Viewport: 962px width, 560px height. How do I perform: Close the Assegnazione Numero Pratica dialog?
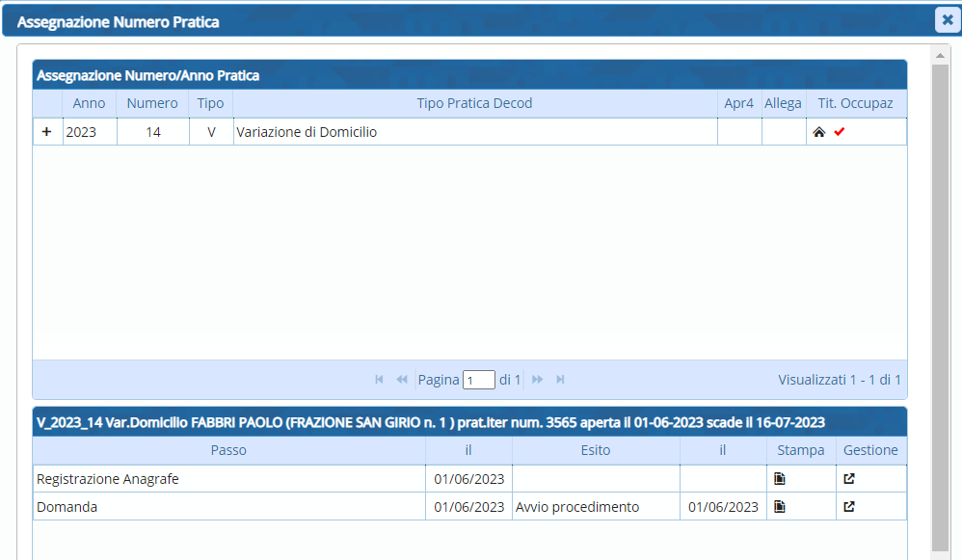point(946,20)
